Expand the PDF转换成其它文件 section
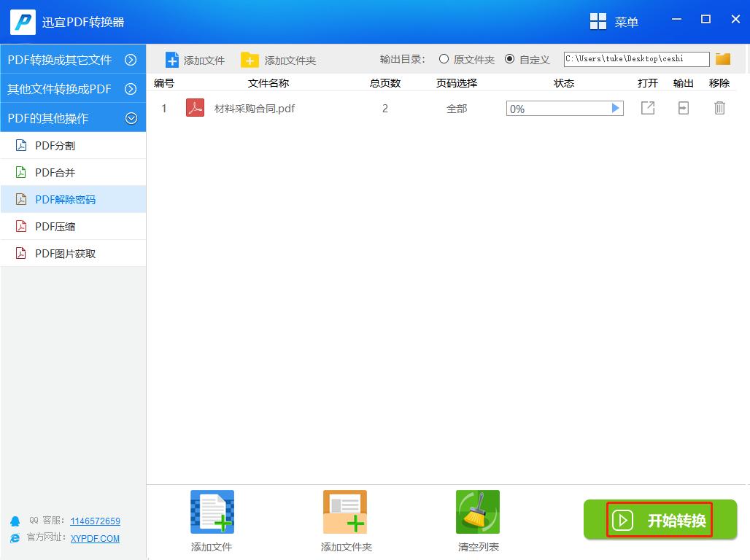Image resolution: width=750 pixels, height=560 pixels. [x=73, y=60]
